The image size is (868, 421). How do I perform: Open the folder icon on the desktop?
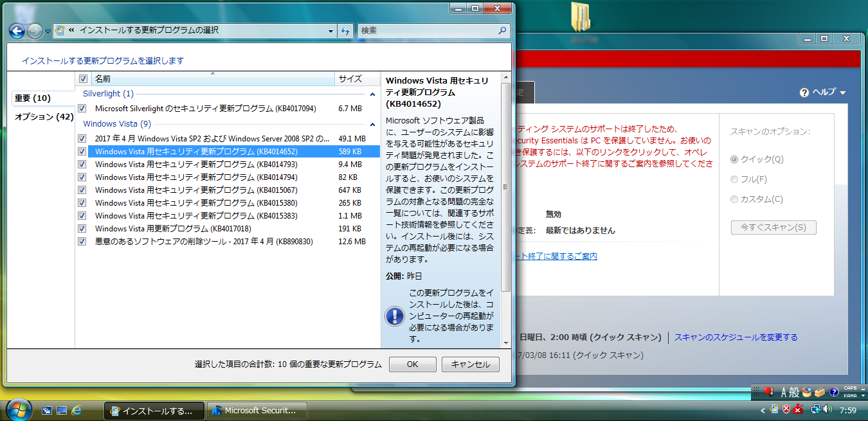tap(581, 18)
